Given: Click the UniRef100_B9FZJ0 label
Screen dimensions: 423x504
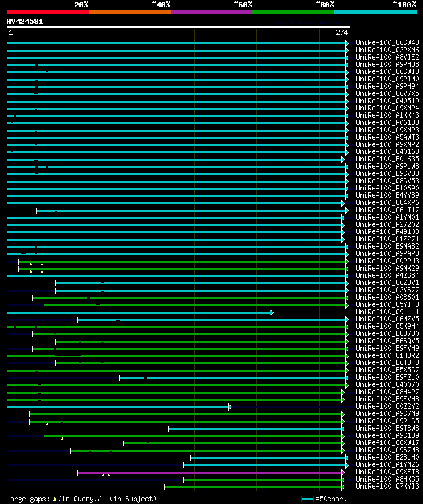Looking at the screenshot, I should [x=387, y=378].
